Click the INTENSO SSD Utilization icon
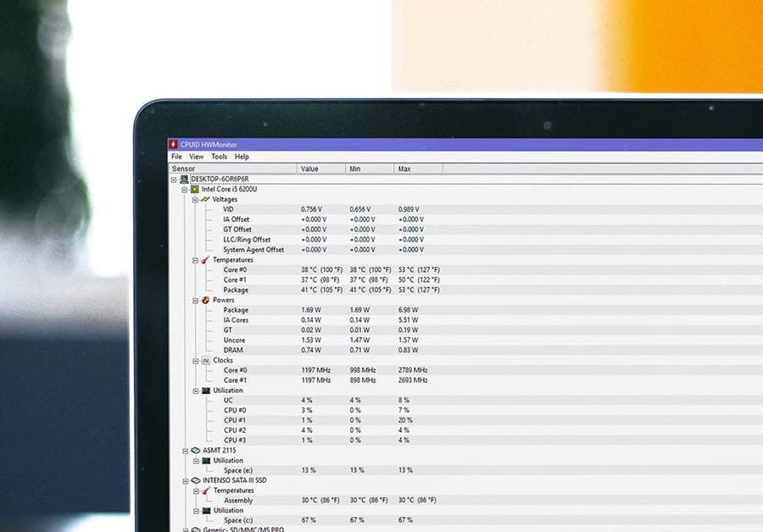Screen dimensions: 763x532 [206, 511]
